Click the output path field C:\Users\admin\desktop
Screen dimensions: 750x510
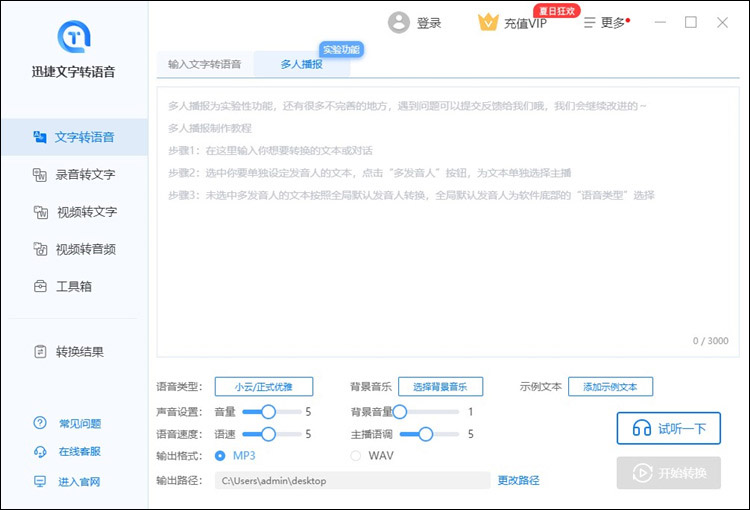353,481
